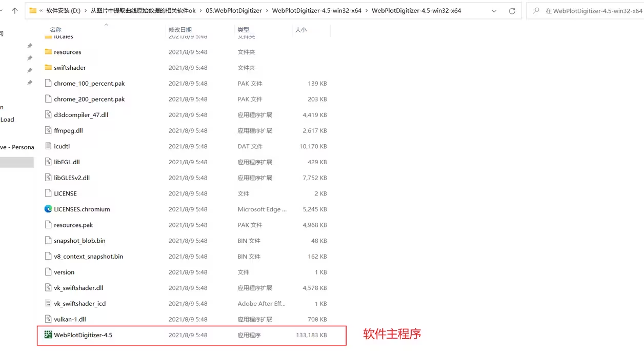Sort files by 修改日期 column
644x351 pixels.
pos(180,30)
